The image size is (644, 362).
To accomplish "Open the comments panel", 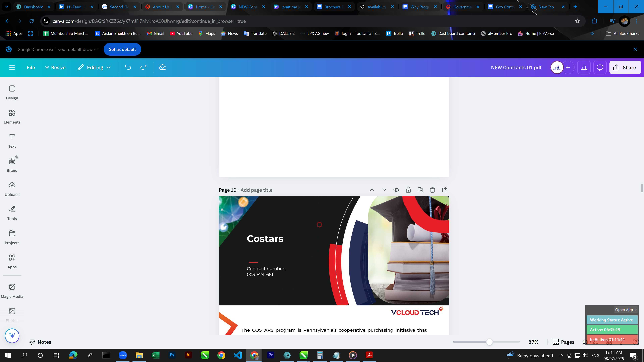I will 600,67.
